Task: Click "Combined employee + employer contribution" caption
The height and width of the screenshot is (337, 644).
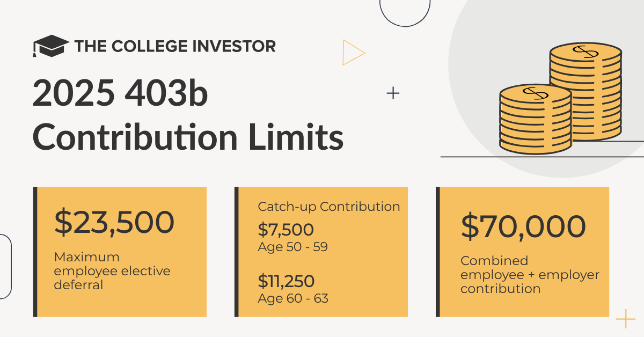Action: click(x=530, y=275)
